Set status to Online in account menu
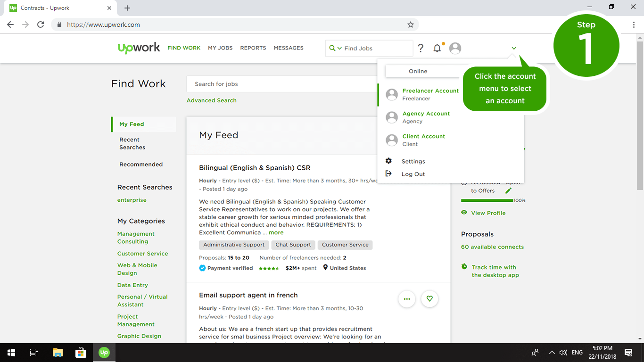Image resolution: width=644 pixels, height=362 pixels. (418, 71)
